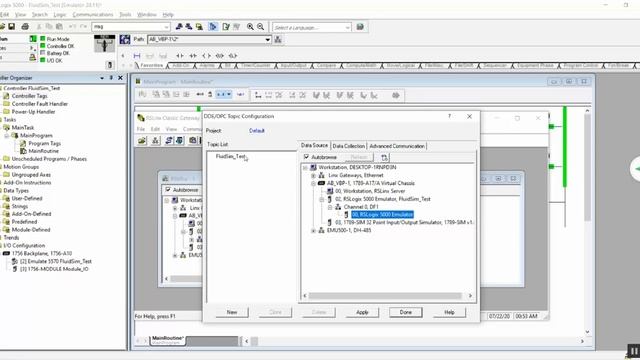Collapse AB_VBP-1 Virtual Chassis node
Image resolution: width=640 pixels, height=360 pixels.
click(x=313, y=183)
